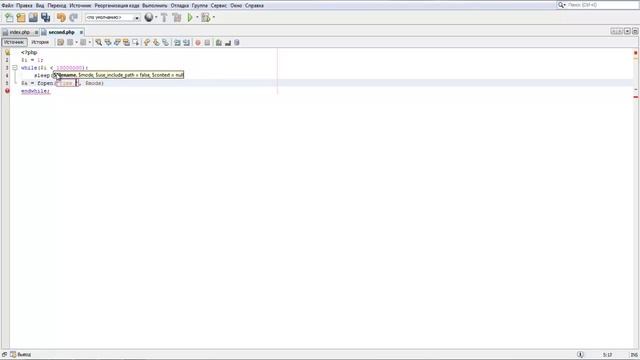640x360 pixels.
Task: Open the Группа menu
Action: click(x=200, y=6)
